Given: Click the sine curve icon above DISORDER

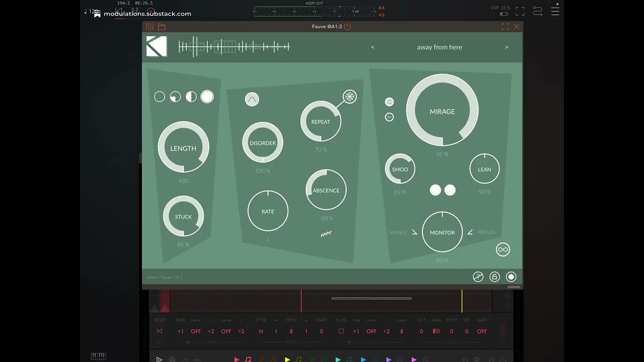Looking at the screenshot, I should 252,99.
